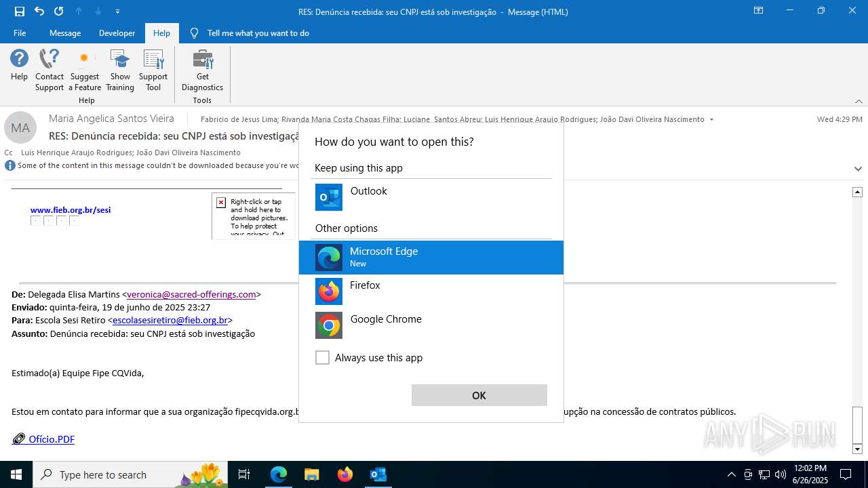Collapse the ribbon with the chevron
868x488 pixels.
point(859,101)
